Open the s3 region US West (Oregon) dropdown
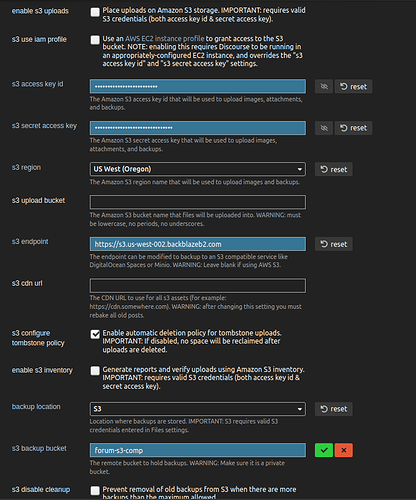Image resolution: width=416 pixels, height=500 pixels. point(198,169)
